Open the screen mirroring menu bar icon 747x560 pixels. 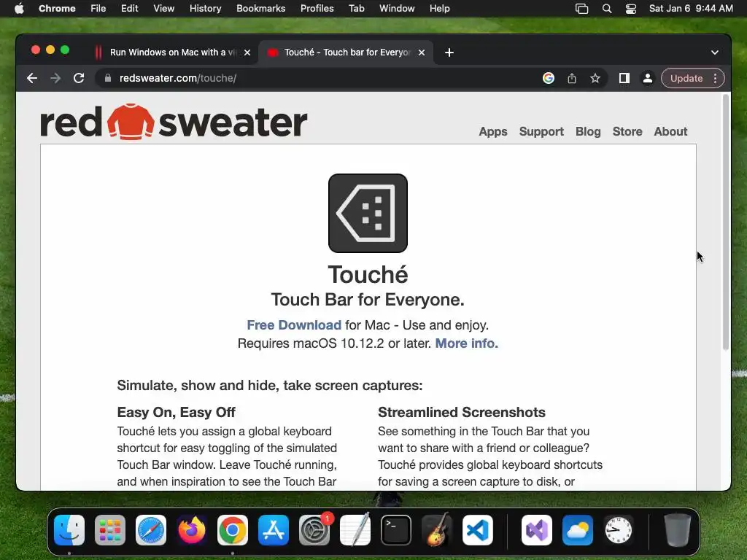tap(581, 9)
